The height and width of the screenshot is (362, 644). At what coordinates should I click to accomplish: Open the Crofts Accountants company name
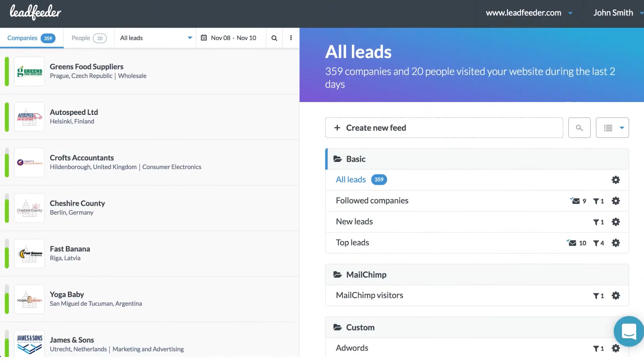82,157
